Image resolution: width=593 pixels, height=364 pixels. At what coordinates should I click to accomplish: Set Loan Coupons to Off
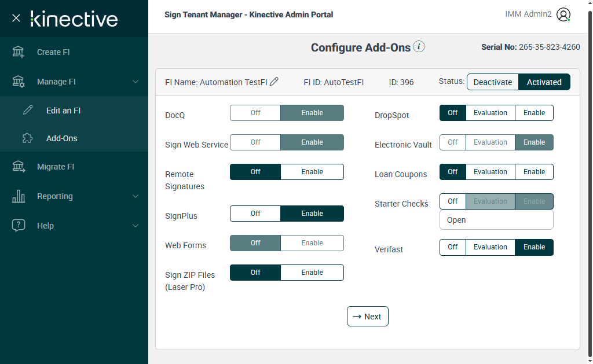pyautogui.click(x=453, y=172)
